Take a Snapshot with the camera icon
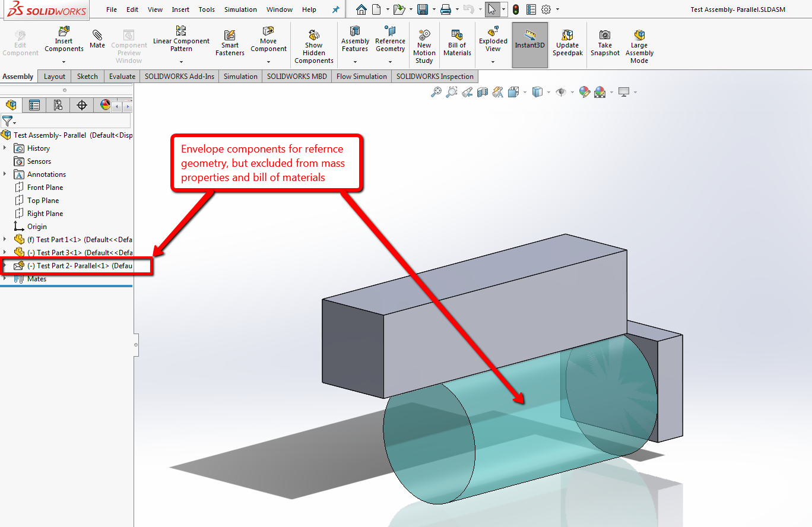The width and height of the screenshot is (812, 527). (605, 35)
